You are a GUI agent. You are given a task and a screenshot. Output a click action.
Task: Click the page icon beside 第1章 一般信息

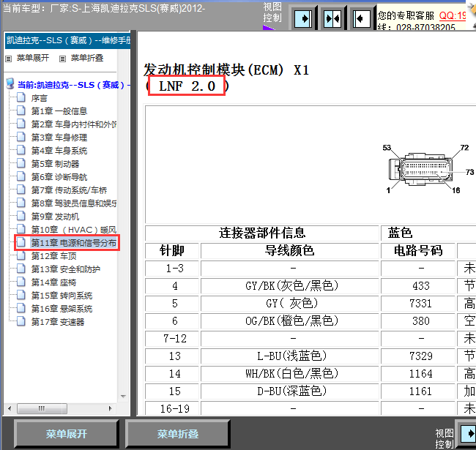click(21, 110)
